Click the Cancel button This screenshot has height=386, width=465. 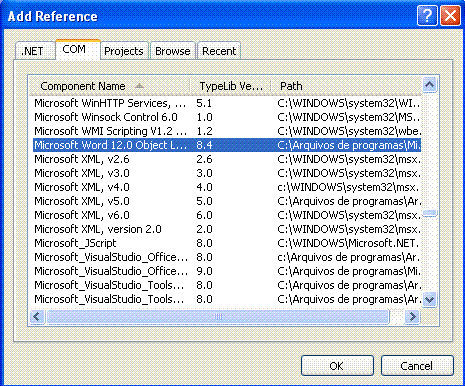coord(417,366)
